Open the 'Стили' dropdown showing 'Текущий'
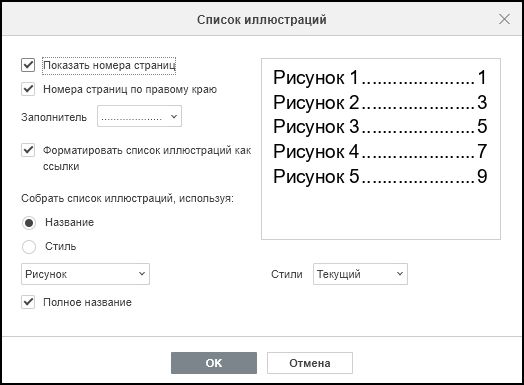524x385 pixels. (360, 274)
